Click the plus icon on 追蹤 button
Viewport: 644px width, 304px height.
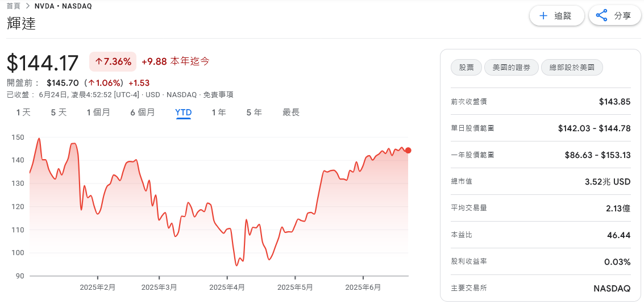click(x=543, y=16)
